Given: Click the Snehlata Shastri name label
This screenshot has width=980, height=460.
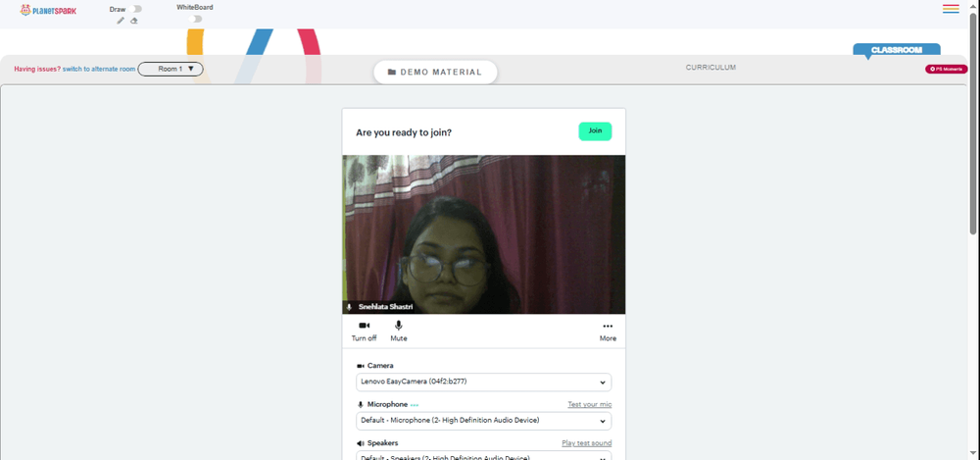Looking at the screenshot, I should tap(385, 307).
